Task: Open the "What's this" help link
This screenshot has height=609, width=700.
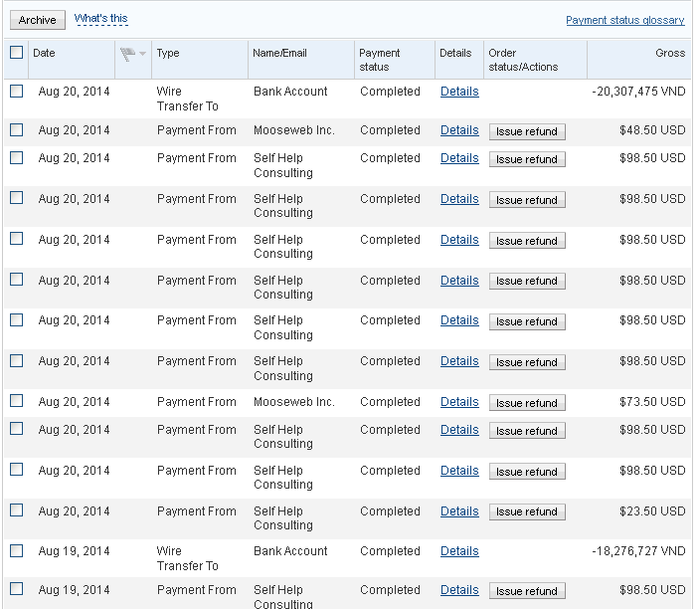Action: [100, 19]
